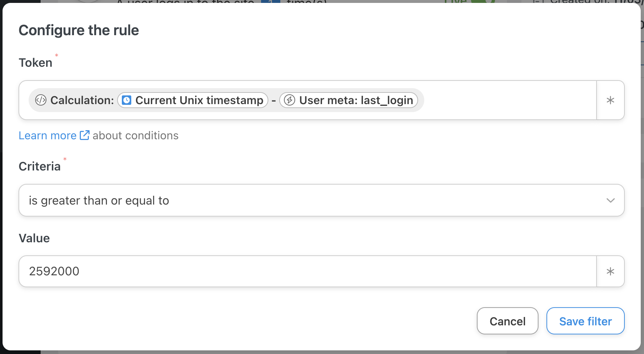Click Save filter button
Screen dimensions: 644x354
(585, 321)
